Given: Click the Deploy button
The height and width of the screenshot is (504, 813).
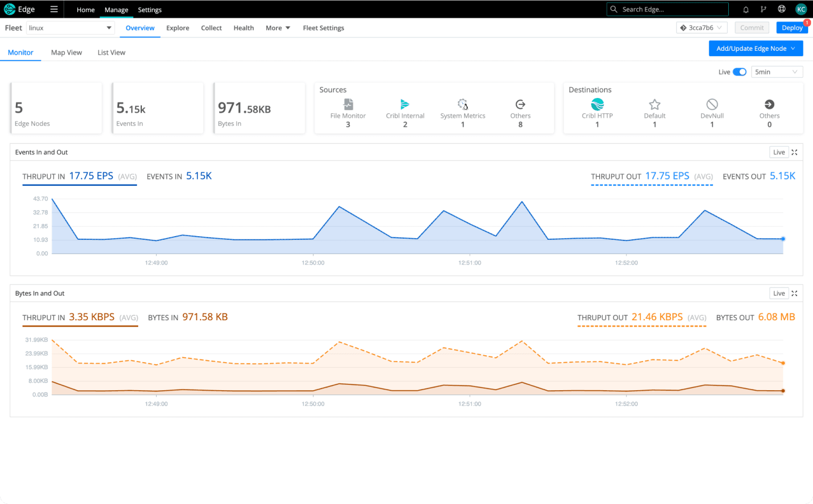Looking at the screenshot, I should (791, 28).
